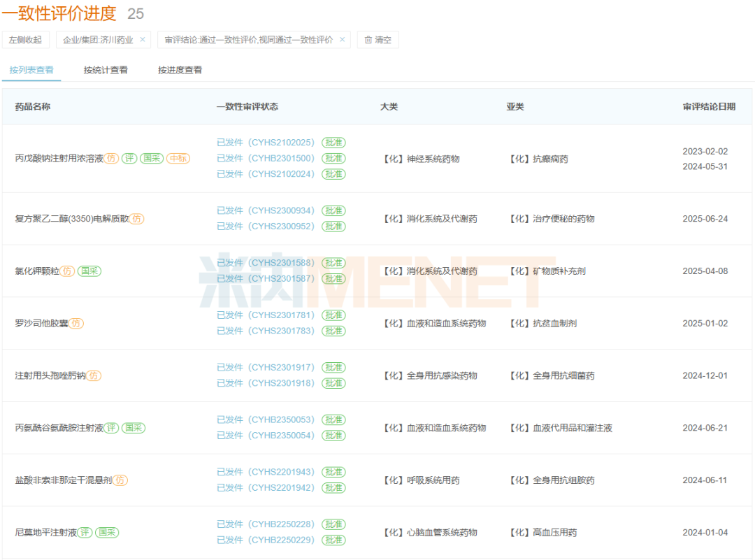Click the 清空 trash button
The image size is (755, 560).
click(x=377, y=40)
